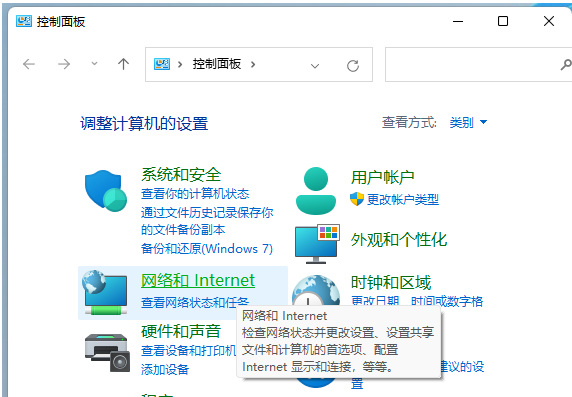Click into the Control Panel search box
Viewport: 572px width, 397px height.
[478, 65]
